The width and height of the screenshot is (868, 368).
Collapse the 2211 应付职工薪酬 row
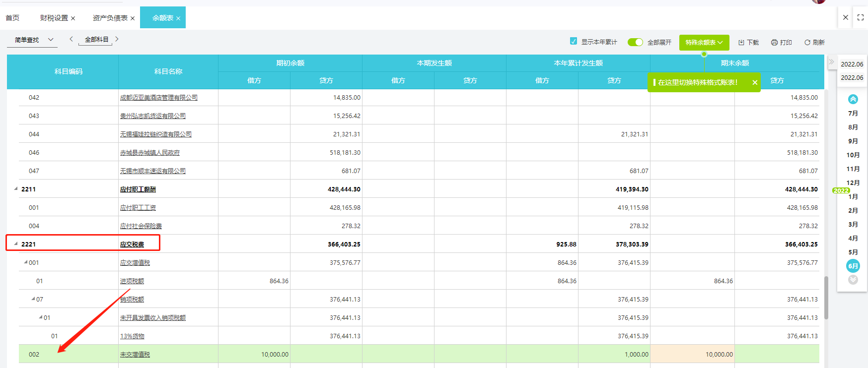point(16,188)
